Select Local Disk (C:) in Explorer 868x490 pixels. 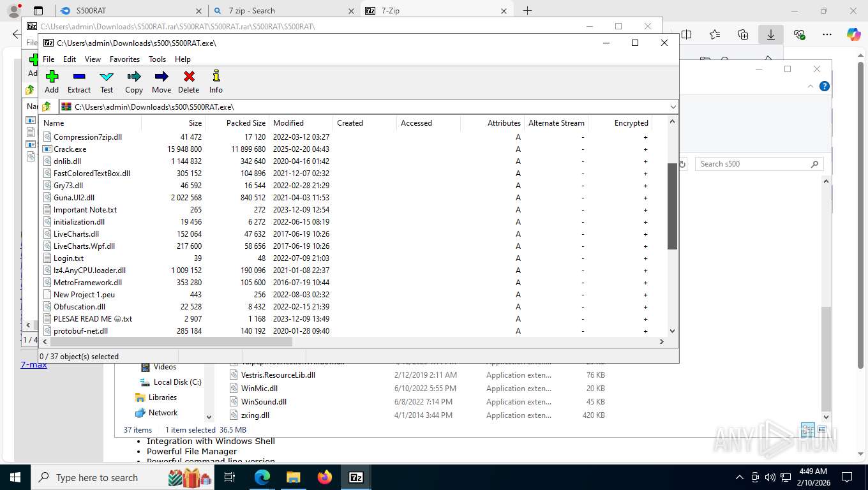(170, 382)
